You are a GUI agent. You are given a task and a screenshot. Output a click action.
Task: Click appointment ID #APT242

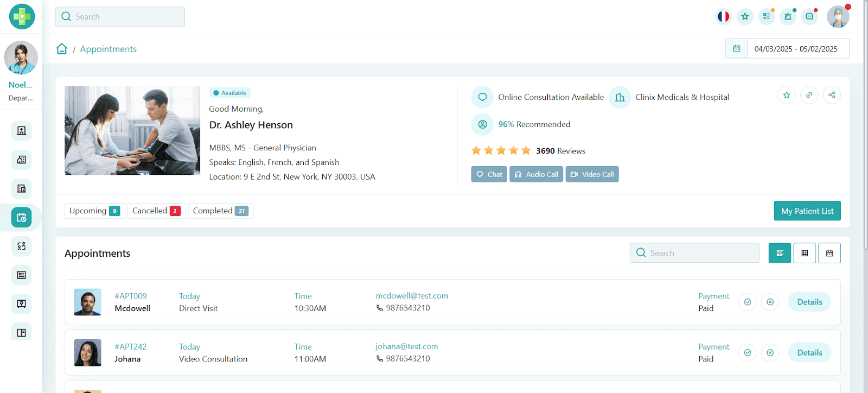point(131,346)
